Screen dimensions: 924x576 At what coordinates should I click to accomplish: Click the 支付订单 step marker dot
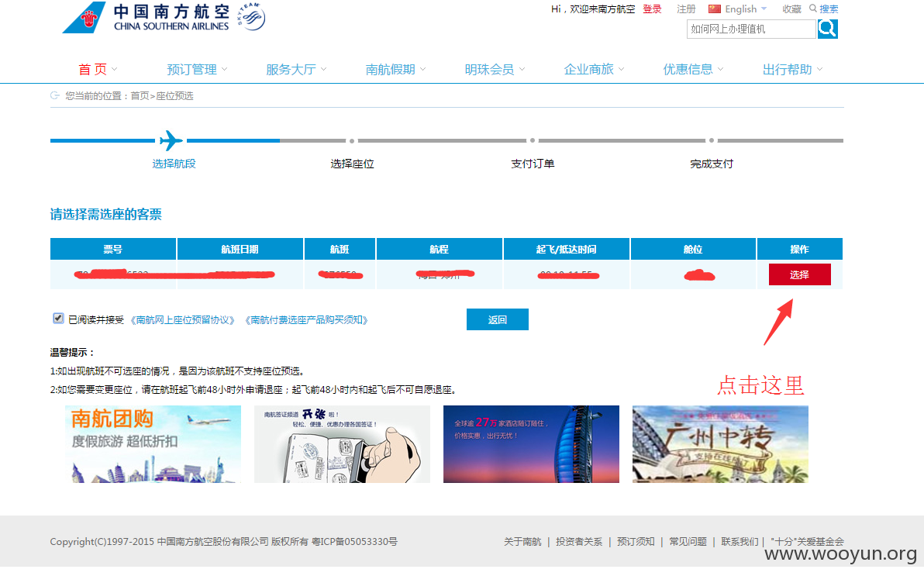point(532,140)
